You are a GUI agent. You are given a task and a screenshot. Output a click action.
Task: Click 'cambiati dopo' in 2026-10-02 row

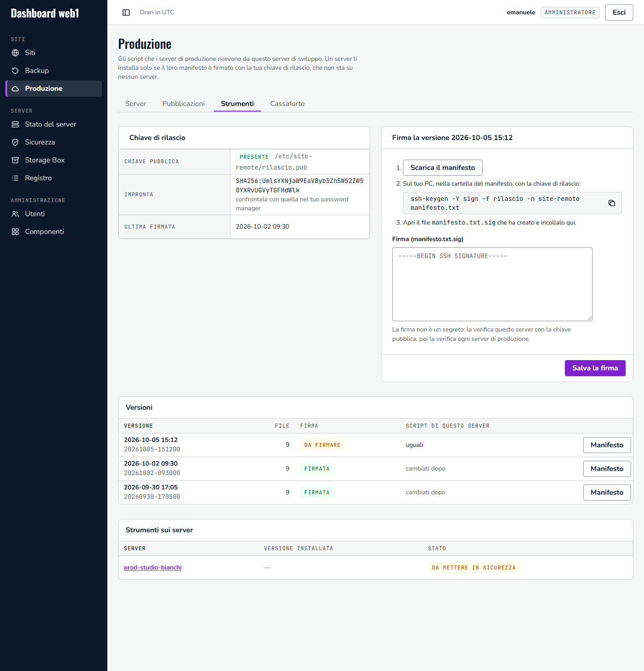point(425,469)
